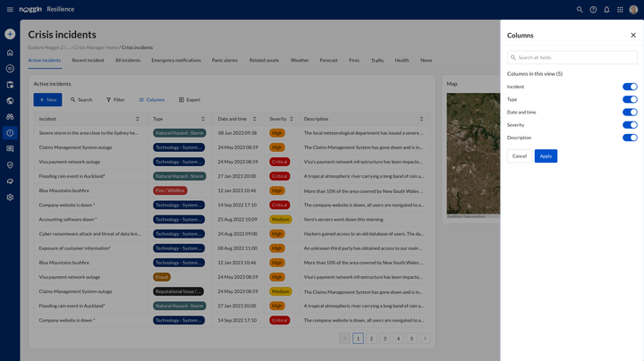Click Cancel in the Columns panel
The width and height of the screenshot is (644, 361).
click(x=519, y=155)
